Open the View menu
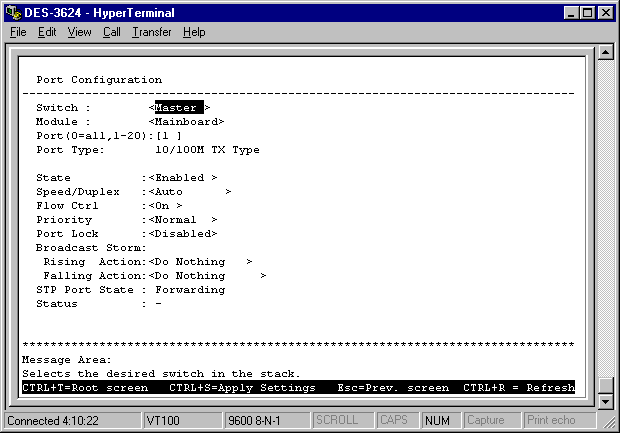Viewport: 620px width, 433px height. (79, 32)
